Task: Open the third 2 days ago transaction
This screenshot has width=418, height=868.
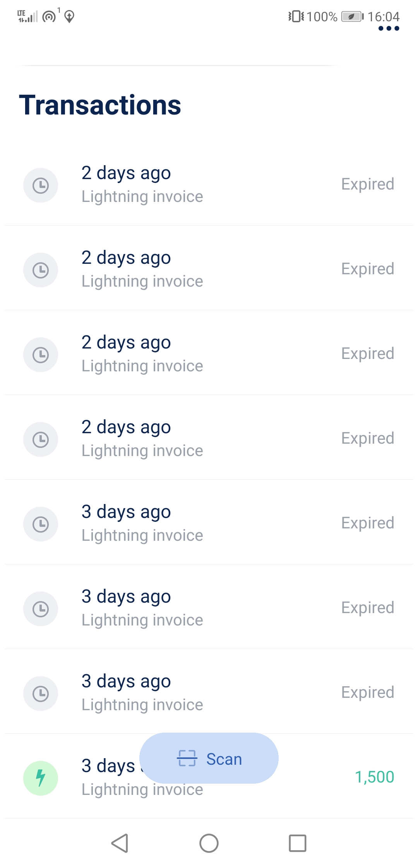Action: (209, 354)
